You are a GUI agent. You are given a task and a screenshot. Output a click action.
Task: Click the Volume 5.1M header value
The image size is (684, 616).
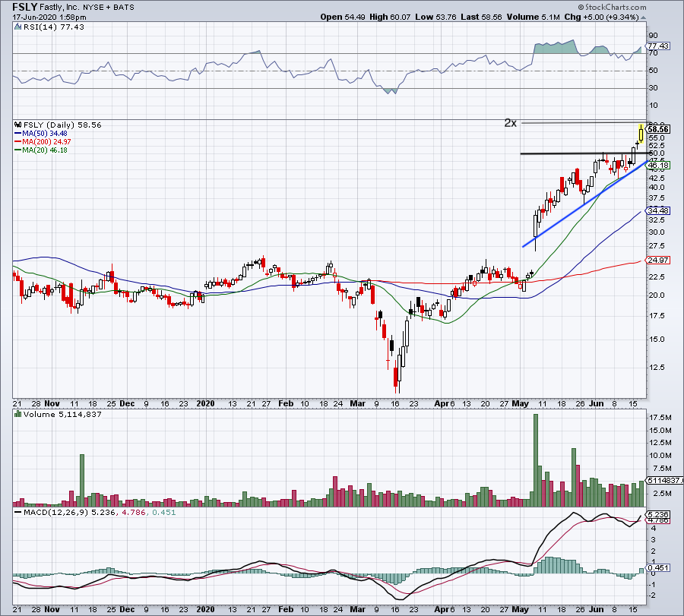(533, 17)
